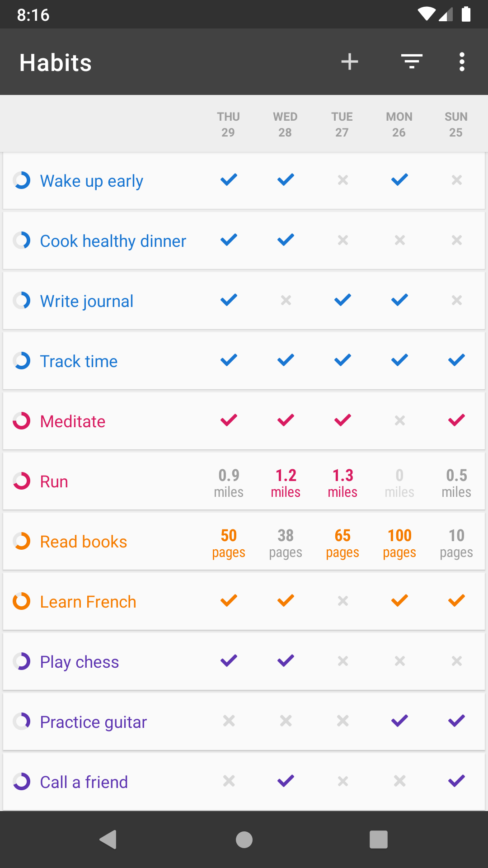Edit Run value of 1.3 miles
The height and width of the screenshot is (868, 488).
click(x=343, y=482)
